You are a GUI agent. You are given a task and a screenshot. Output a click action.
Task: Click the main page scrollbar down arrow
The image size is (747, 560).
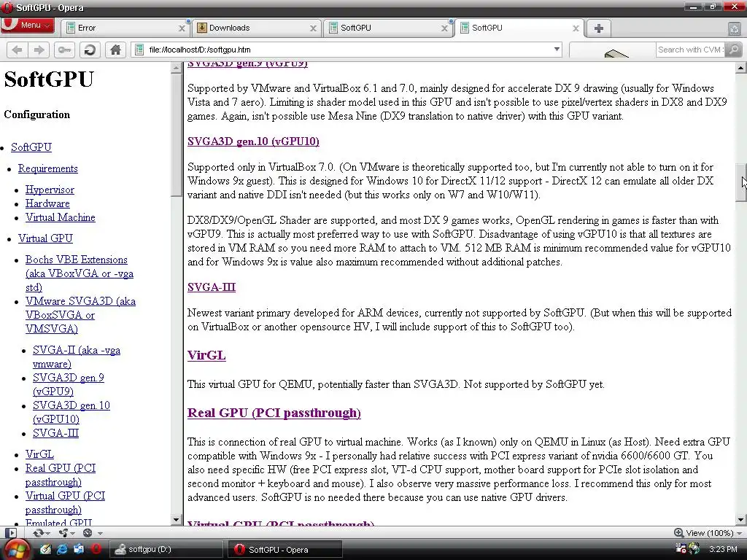[x=741, y=519]
